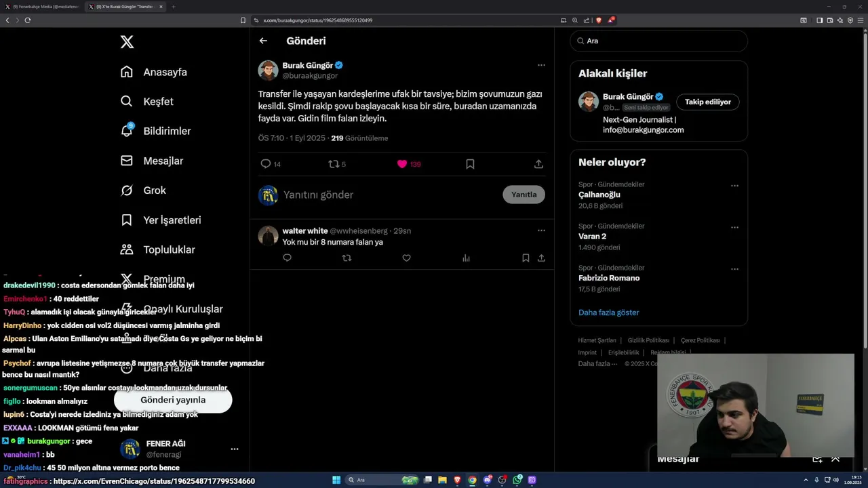Open FENER AĞI account menu dots
Image resolution: width=868 pixels, height=488 pixels.
[x=235, y=449]
